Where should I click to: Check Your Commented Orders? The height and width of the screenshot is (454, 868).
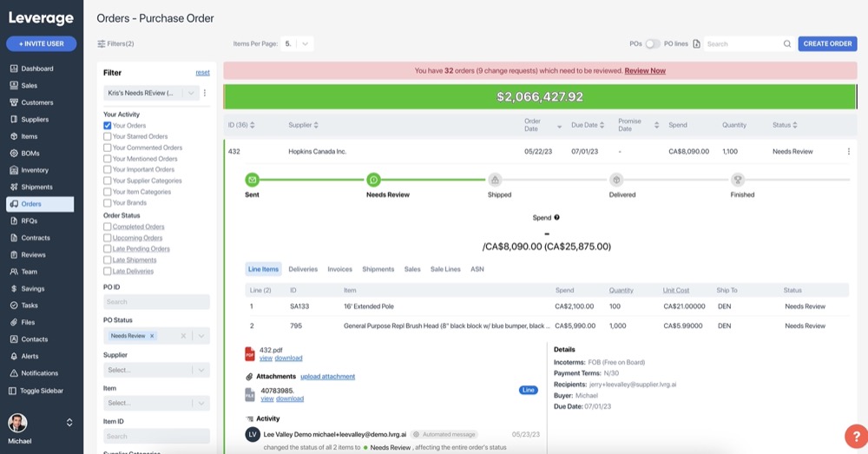click(x=108, y=148)
